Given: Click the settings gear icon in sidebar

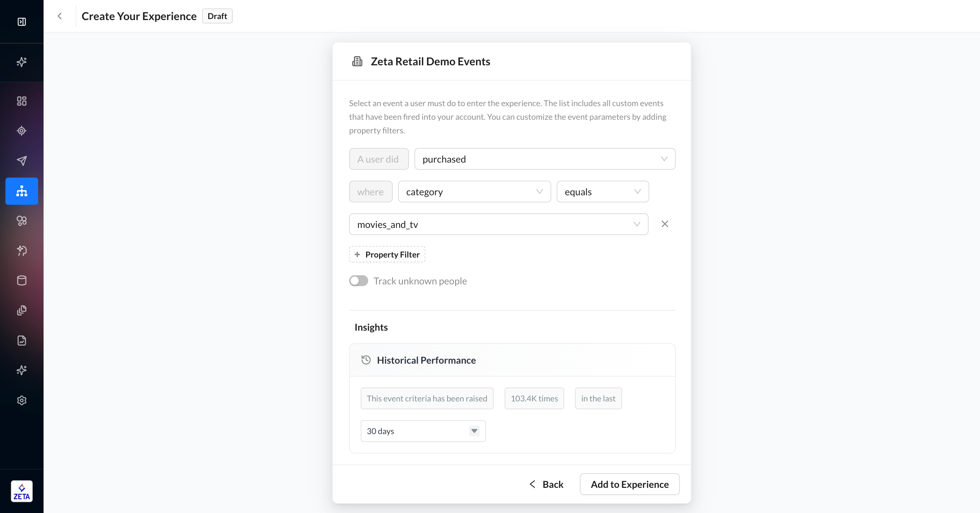Looking at the screenshot, I should 22,400.
